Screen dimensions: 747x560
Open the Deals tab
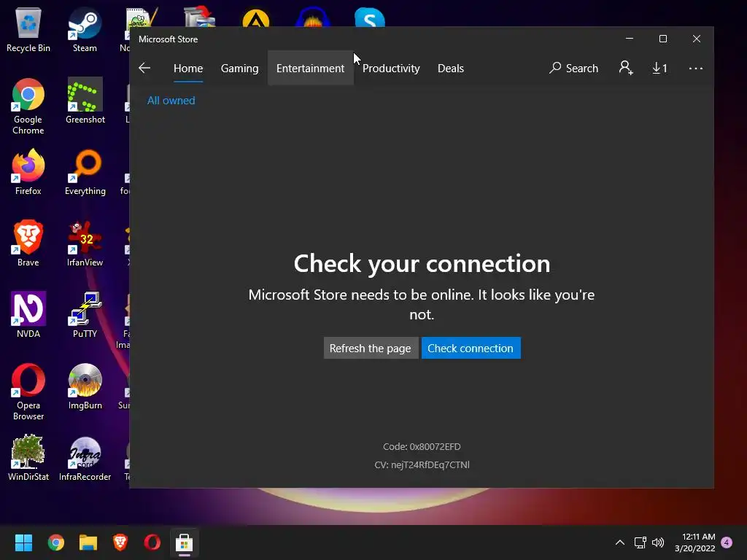451,68
